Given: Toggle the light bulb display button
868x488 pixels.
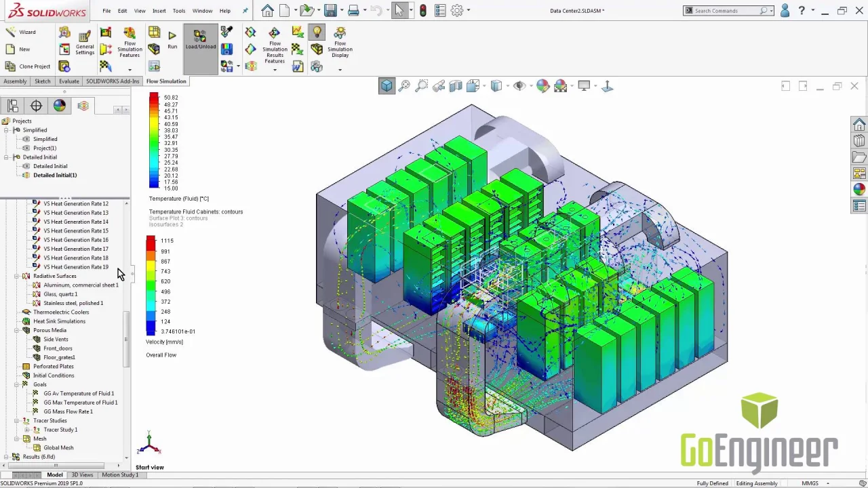Looking at the screenshot, I should (x=317, y=32).
